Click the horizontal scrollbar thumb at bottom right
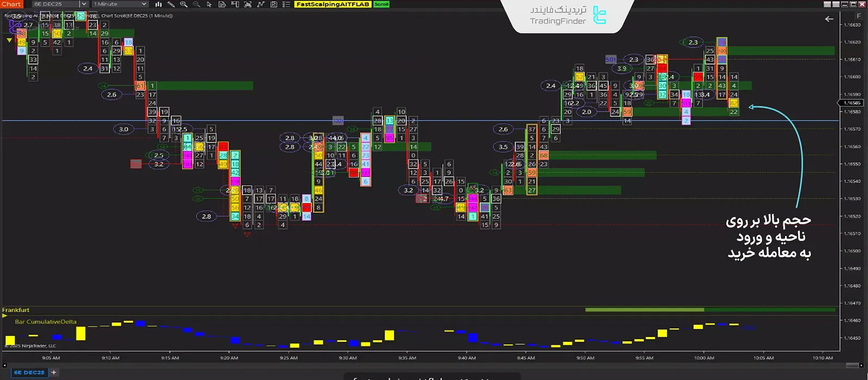The image size is (868, 380). (854, 365)
